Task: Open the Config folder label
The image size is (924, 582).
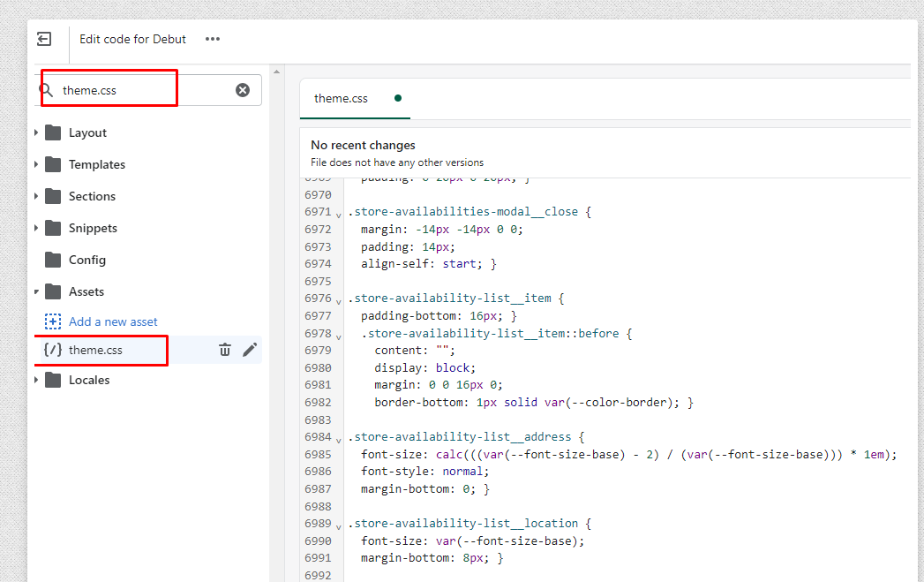Action: point(87,260)
